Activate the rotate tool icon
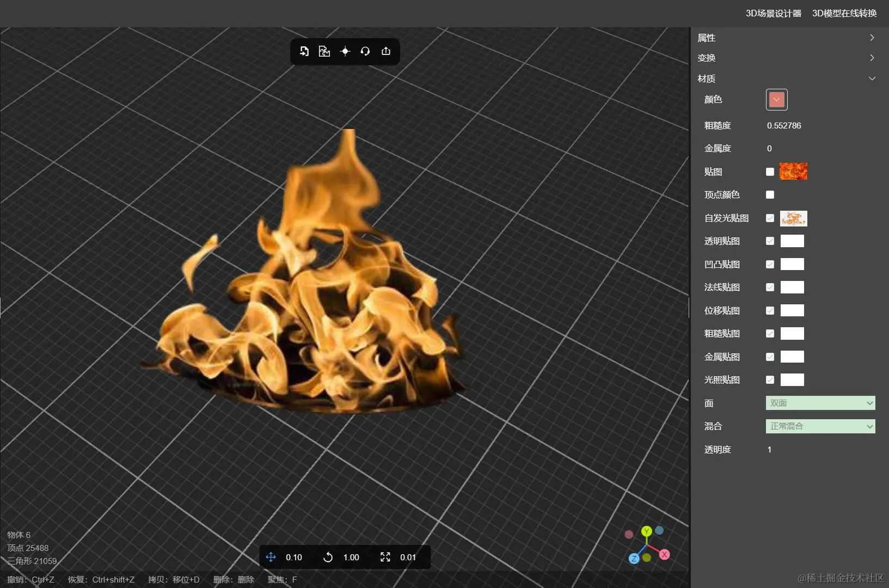 click(328, 557)
